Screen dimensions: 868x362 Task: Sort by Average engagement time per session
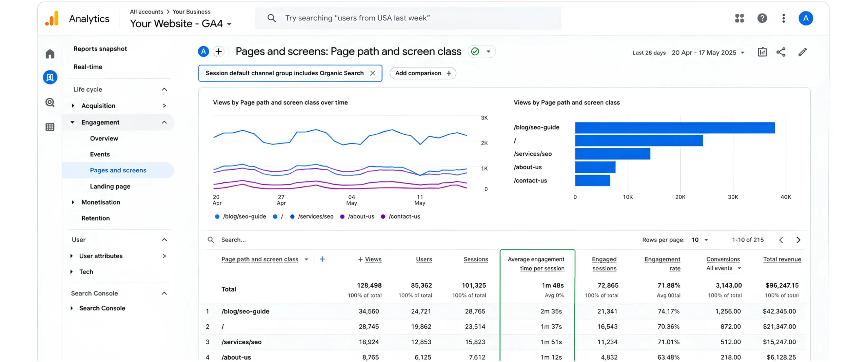[536, 264]
